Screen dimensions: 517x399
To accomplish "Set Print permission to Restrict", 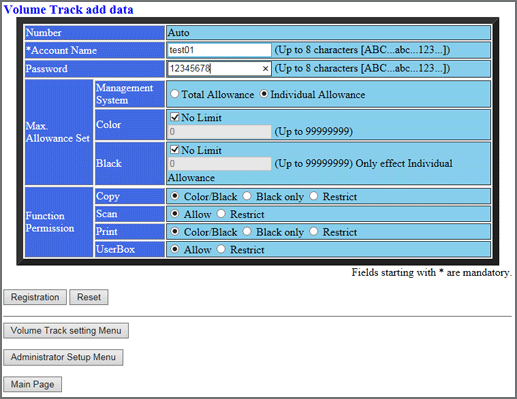I will click(314, 231).
